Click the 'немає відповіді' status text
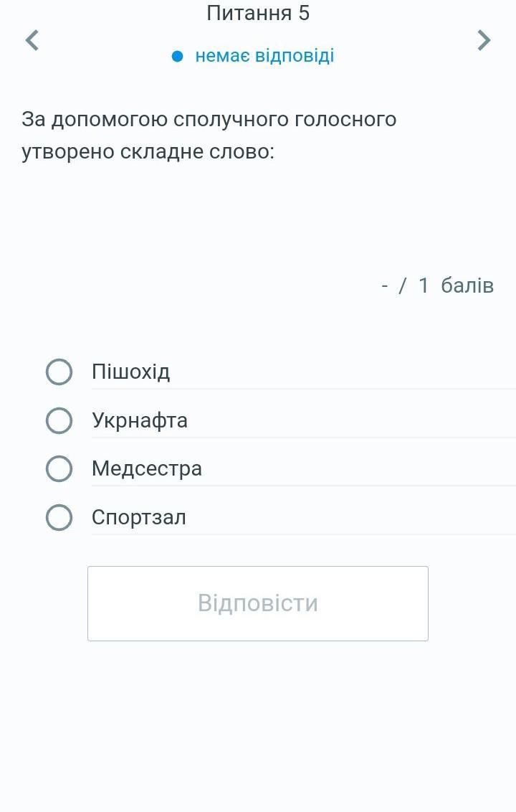The width and height of the screenshot is (516, 812). 264,56
